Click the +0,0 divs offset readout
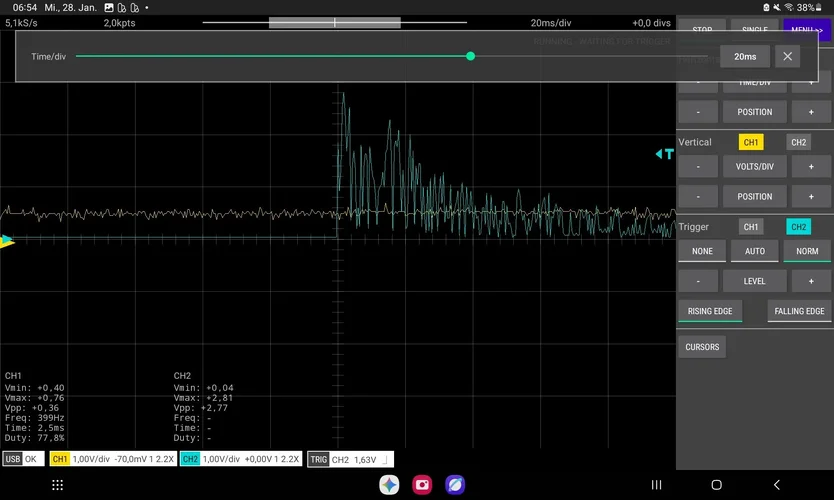 coord(651,23)
